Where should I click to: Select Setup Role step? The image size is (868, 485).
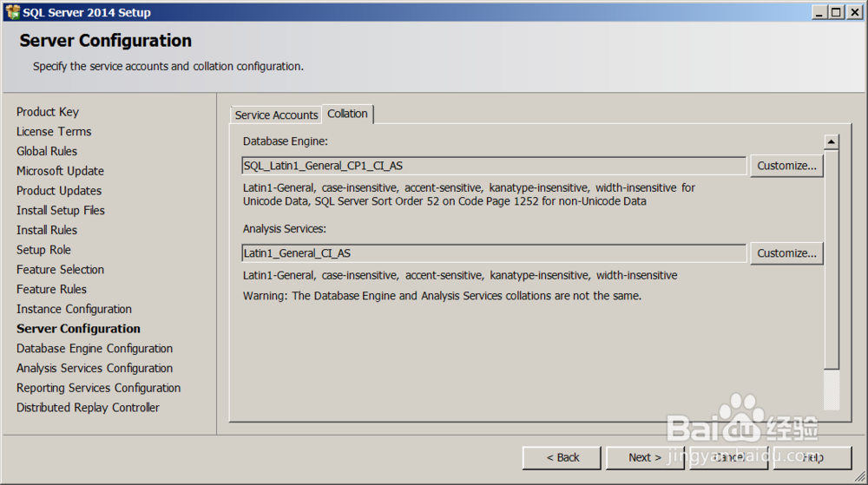pyautogui.click(x=43, y=250)
